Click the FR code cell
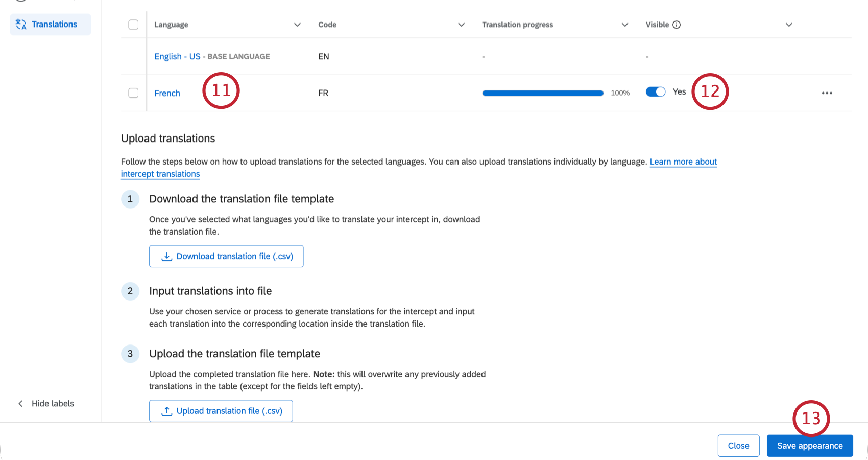The image size is (868, 460). click(x=323, y=93)
